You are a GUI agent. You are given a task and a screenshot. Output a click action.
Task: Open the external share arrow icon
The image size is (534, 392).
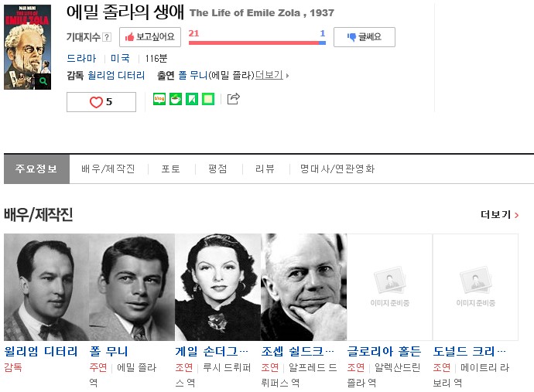(233, 99)
